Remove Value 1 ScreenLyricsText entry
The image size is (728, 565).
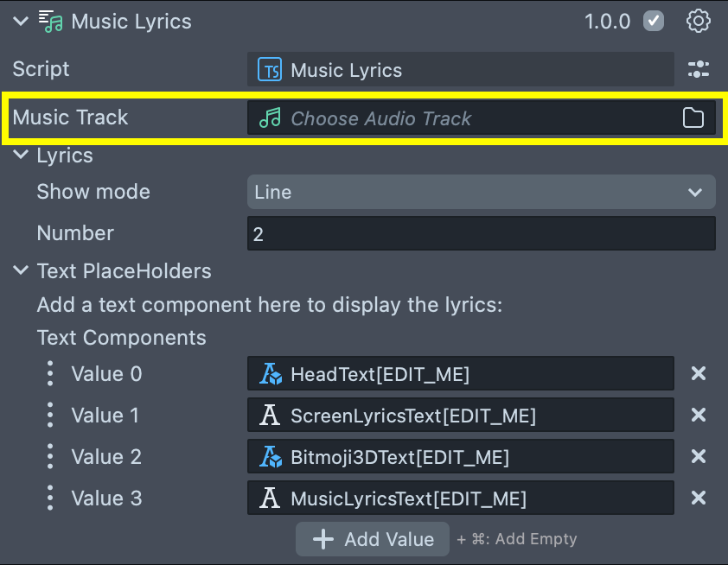pyautogui.click(x=699, y=416)
